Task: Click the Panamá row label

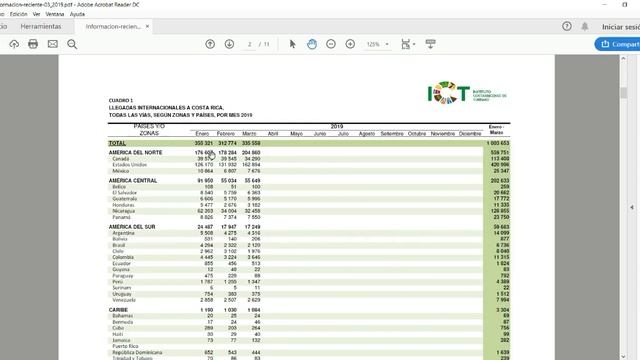Action: coord(122,217)
